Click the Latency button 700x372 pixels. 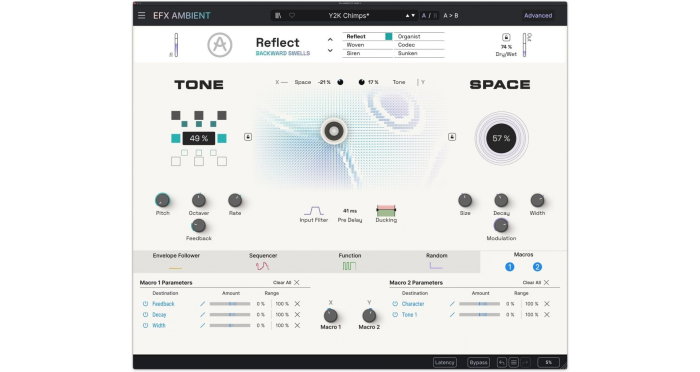(445, 362)
